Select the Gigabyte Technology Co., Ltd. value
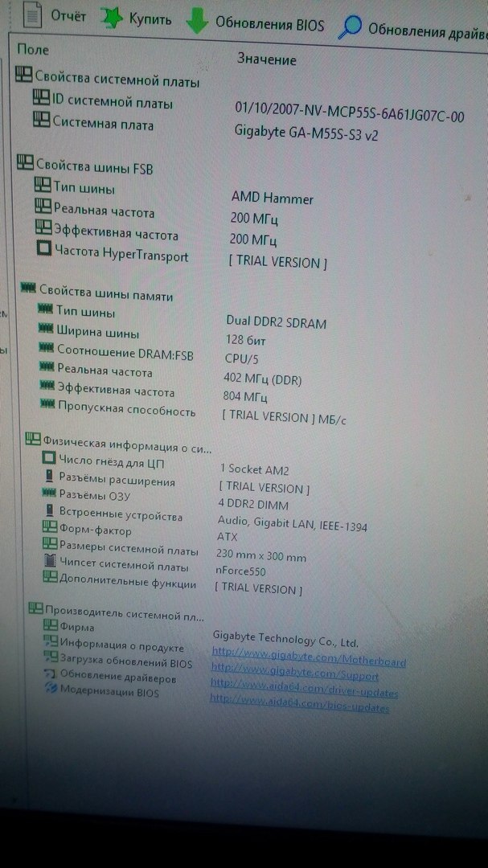 pos(285,640)
